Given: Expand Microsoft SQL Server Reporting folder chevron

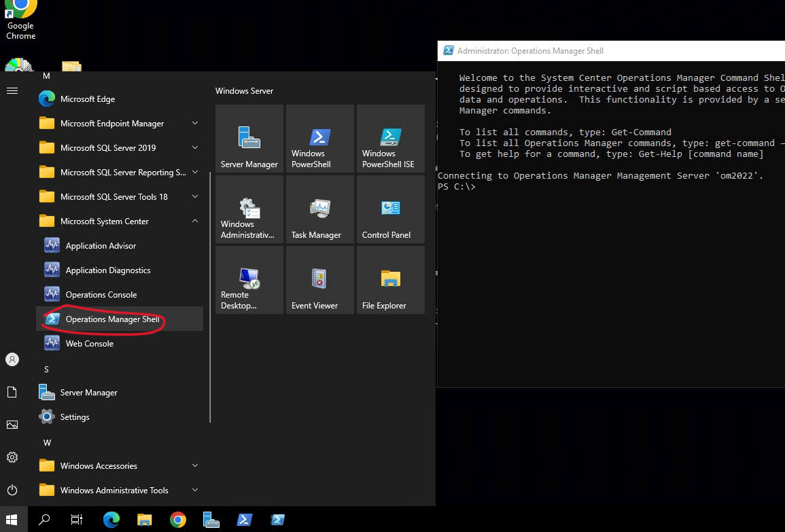Looking at the screenshot, I should [x=195, y=172].
